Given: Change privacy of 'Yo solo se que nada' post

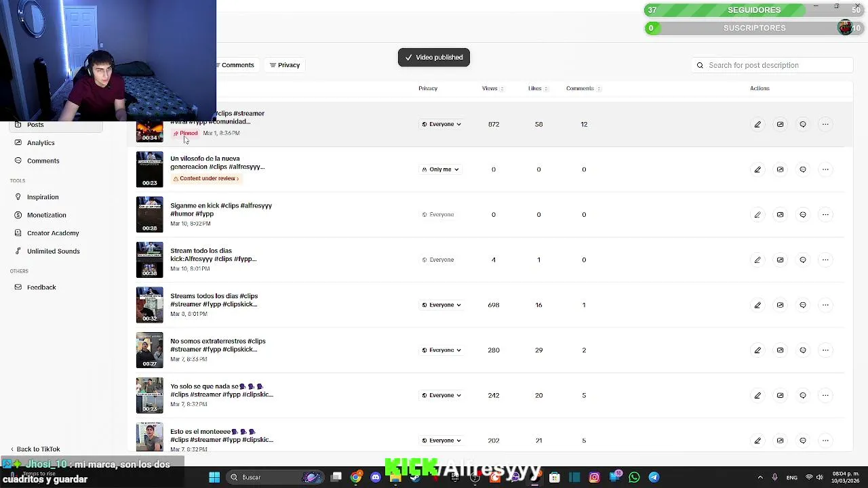Looking at the screenshot, I should coord(441,396).
